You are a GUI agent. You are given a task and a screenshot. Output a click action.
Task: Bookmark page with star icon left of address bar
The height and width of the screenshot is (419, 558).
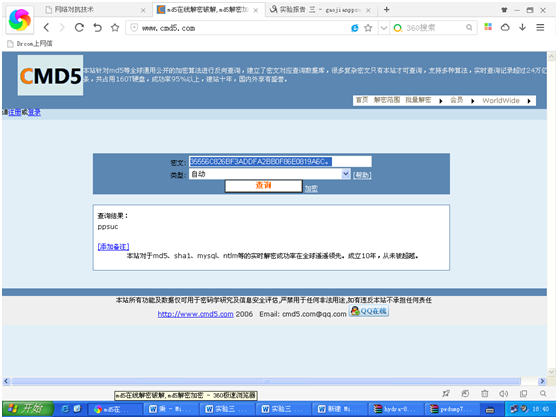pos(115,27)
